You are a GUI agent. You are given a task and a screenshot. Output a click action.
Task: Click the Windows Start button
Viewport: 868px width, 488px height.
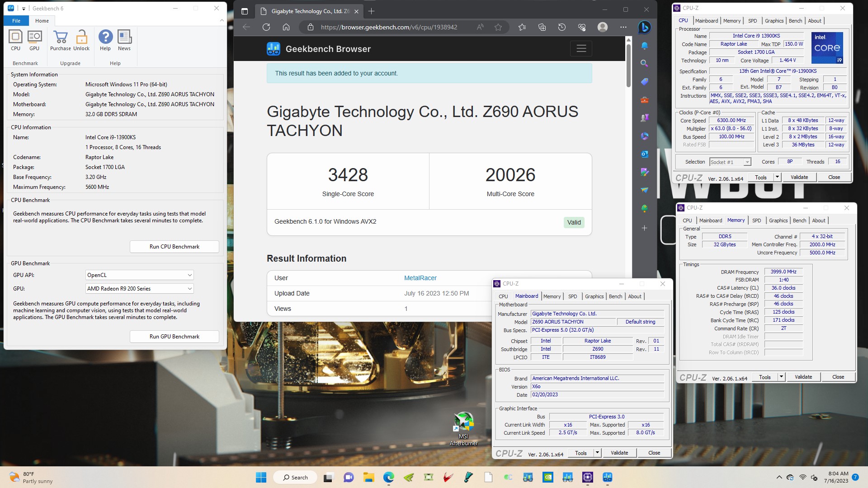tap(261, 477)
